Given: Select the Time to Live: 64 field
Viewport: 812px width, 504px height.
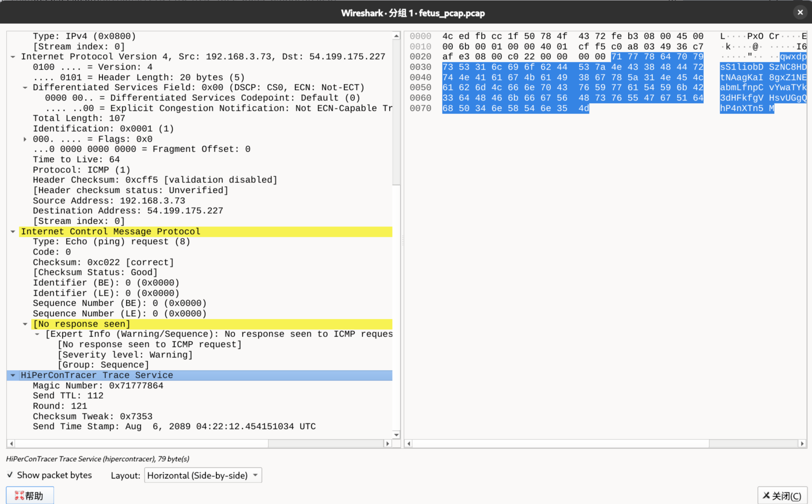Looking at the screenshot, I should coord(76,160).
